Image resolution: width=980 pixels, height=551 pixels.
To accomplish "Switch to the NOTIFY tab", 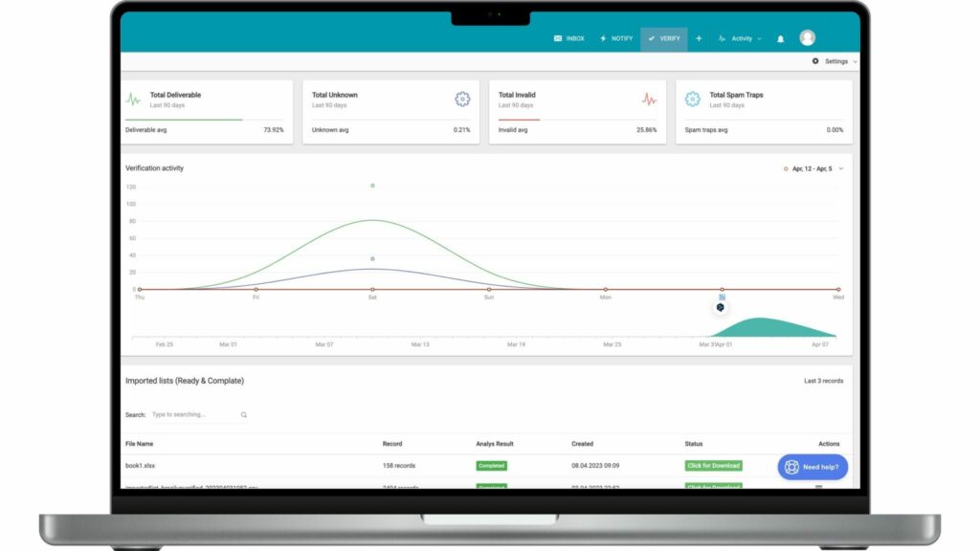I will [616, 39].
